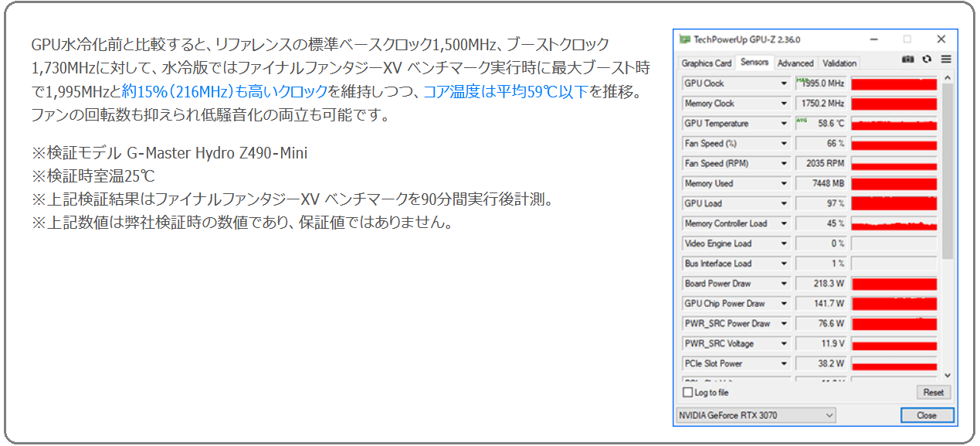The image size is (980, 446).
Task: Open the Fan Speed (RPM) sensor dropdown
Action: click(x=784, y=164)
